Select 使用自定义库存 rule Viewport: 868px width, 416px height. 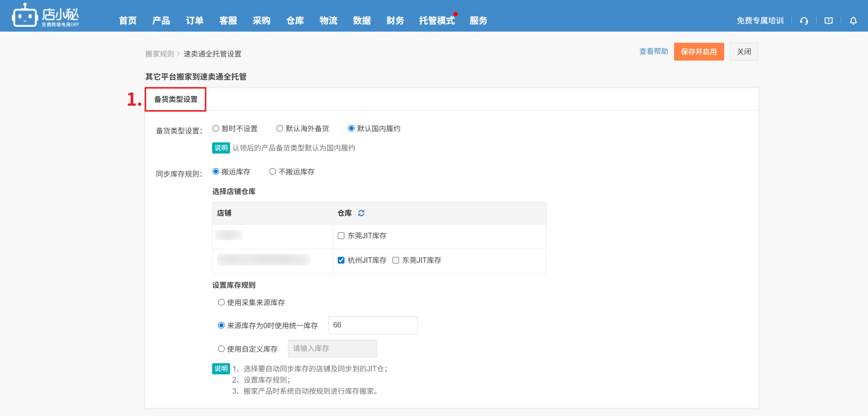(221, 349)
